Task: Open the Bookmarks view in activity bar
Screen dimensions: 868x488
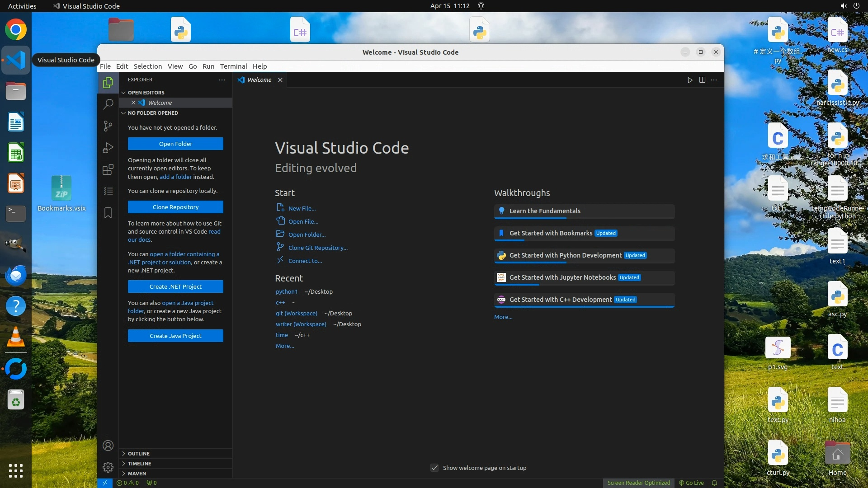Action: coord(108,213)
